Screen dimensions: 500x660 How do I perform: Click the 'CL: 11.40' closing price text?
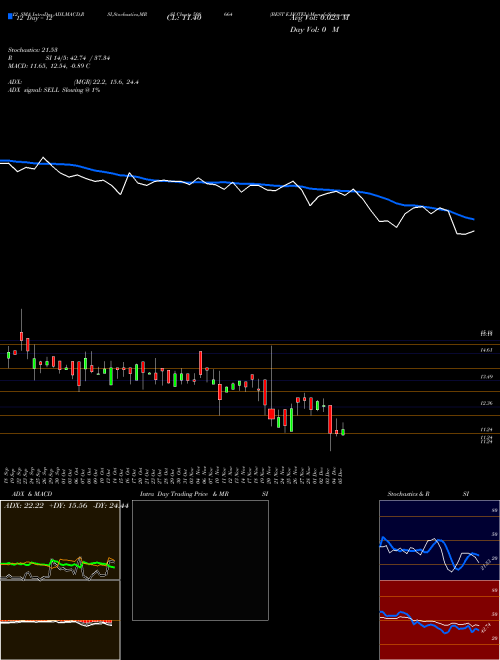(184, 18)
